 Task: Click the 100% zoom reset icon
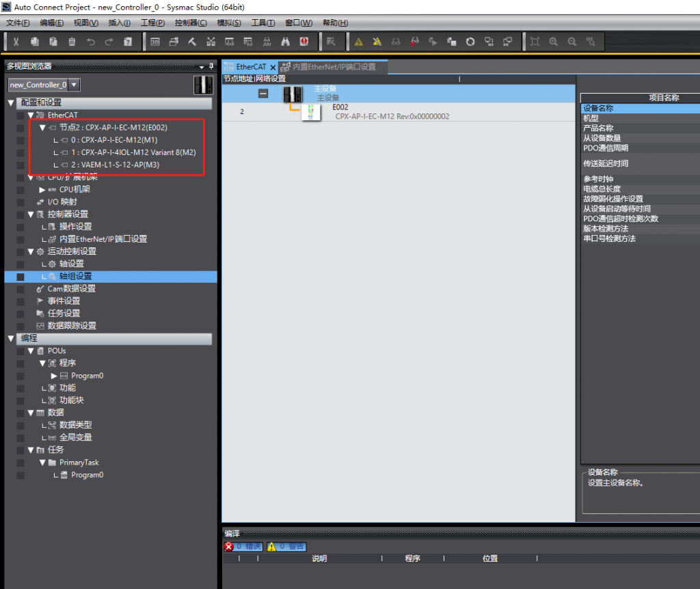coord(591,42)
